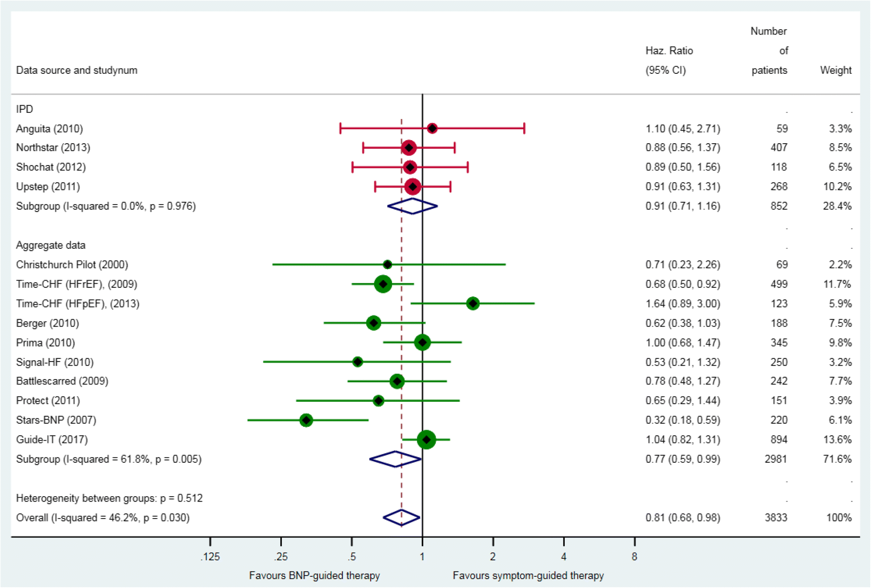Click the 'Prima (2010)' study label
Screen dimensions: 871x588
(45, 343)
